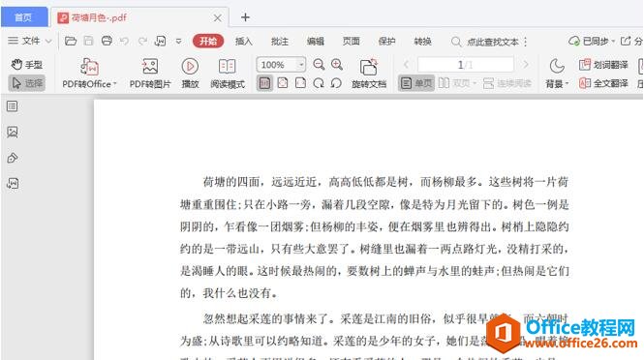The image size is (644, 360).
Task: Expand the quick access toolbar dropdown
Action: click(x=178, y=42)
